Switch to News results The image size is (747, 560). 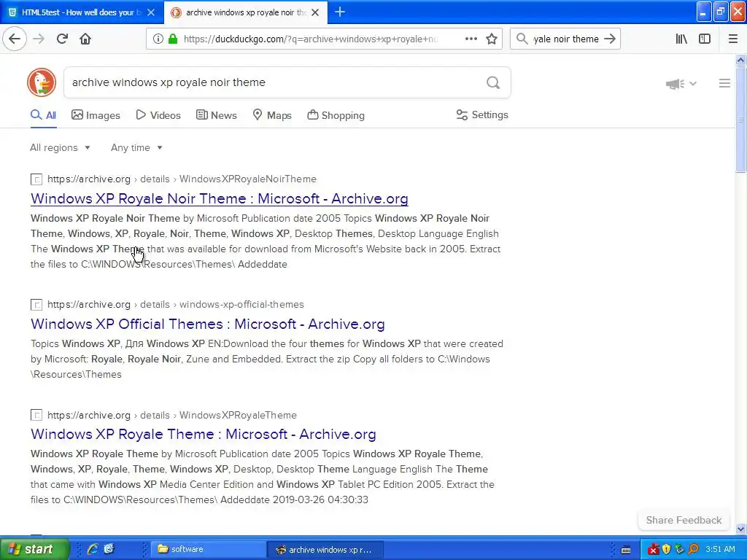(x=216, y=115)
